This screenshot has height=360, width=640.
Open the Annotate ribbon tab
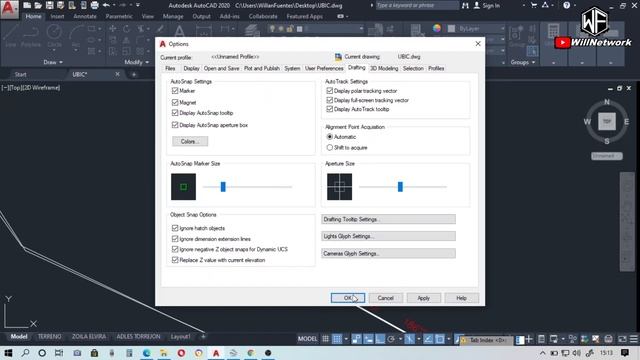coord(85,16)
